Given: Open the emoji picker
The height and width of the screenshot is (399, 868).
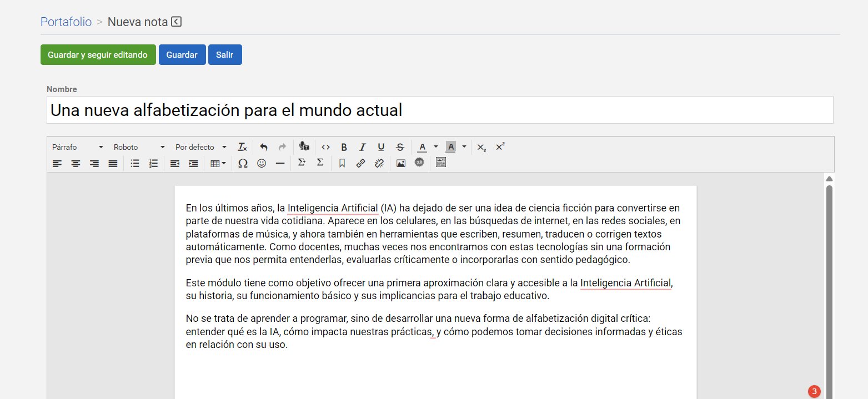Looking at the screenshot, I should tap(262, 163).
